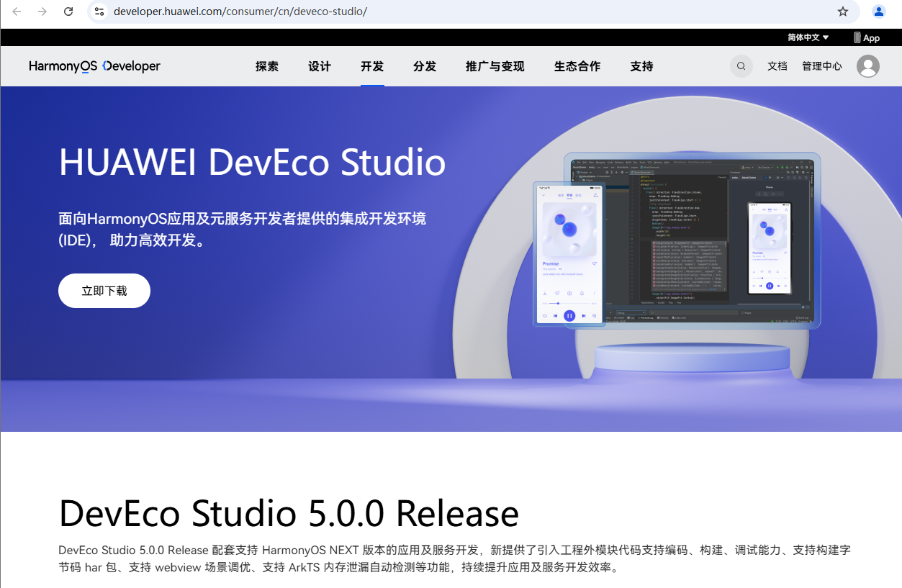Image resolution: width=902 pixels, height=588 pixels.
Task: Open the 设计 menu
Action: [x=320, y=66]
